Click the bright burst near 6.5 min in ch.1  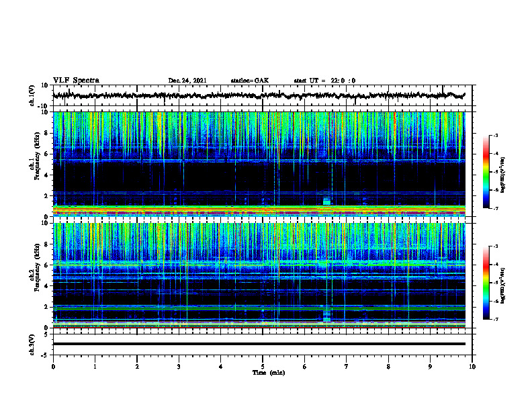click(326, 201)
